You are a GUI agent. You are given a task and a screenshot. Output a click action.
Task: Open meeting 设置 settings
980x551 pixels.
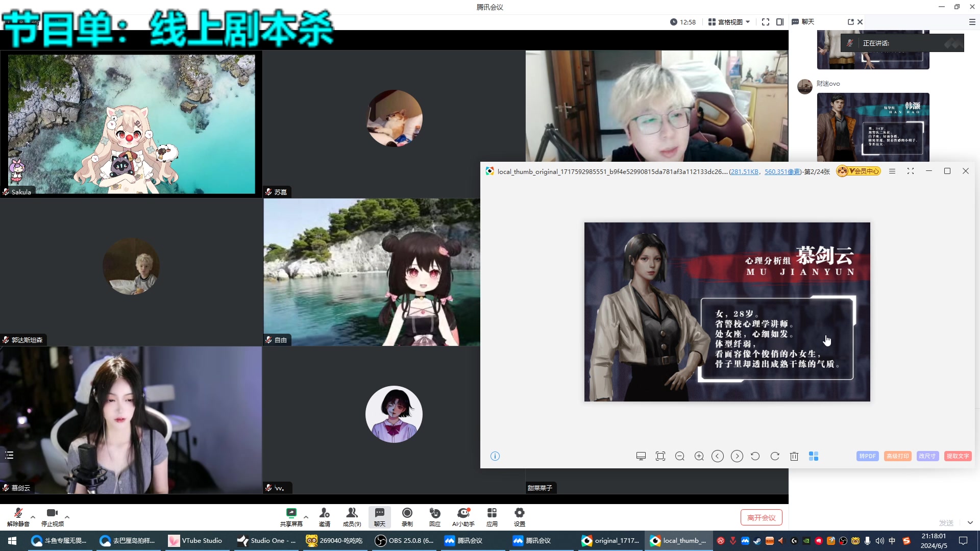pyautogui.click(x=520, y=517)
